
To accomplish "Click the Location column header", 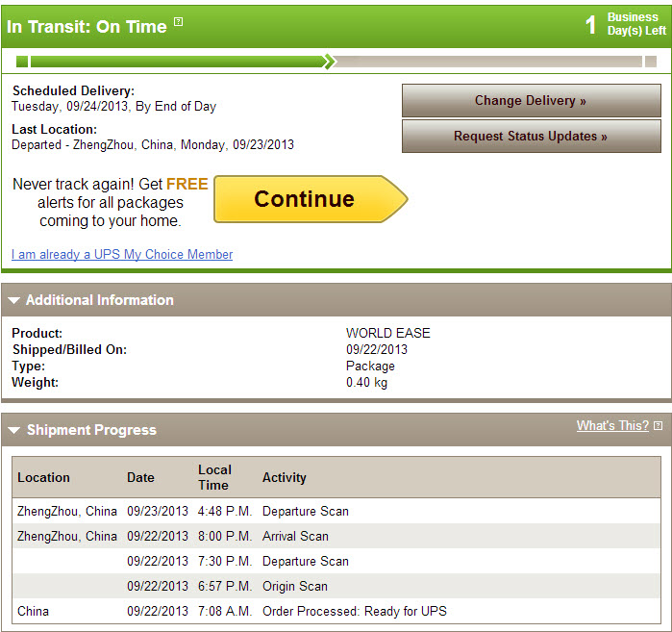I will (43, 478).
